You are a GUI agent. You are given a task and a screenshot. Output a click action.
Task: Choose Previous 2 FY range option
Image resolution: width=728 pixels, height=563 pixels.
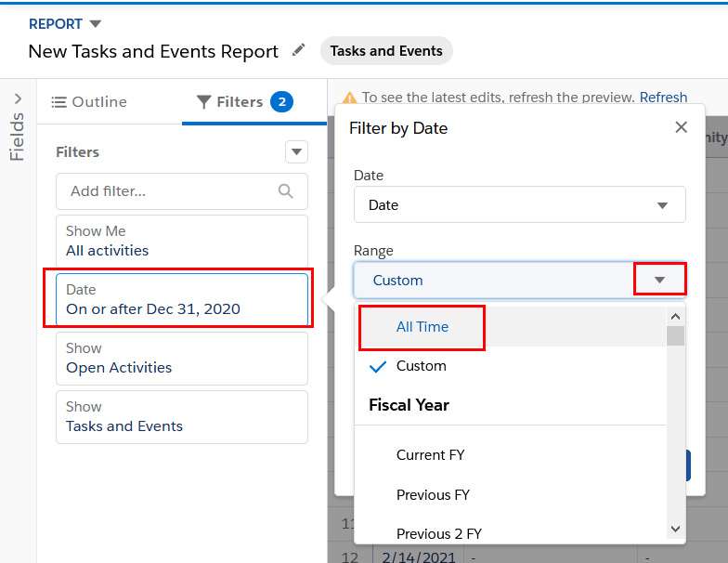(438, 533)
